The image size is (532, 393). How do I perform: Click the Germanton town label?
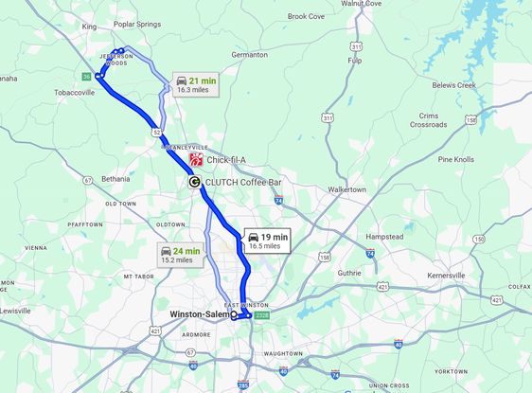tap(249, 55)
